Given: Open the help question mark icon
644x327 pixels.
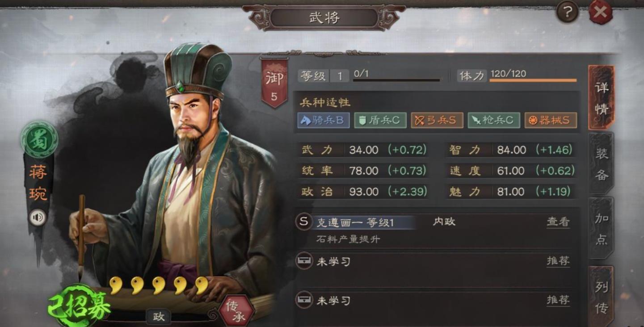Looking at the screenshot, I should pyautogui.click(x=567, y=13).
